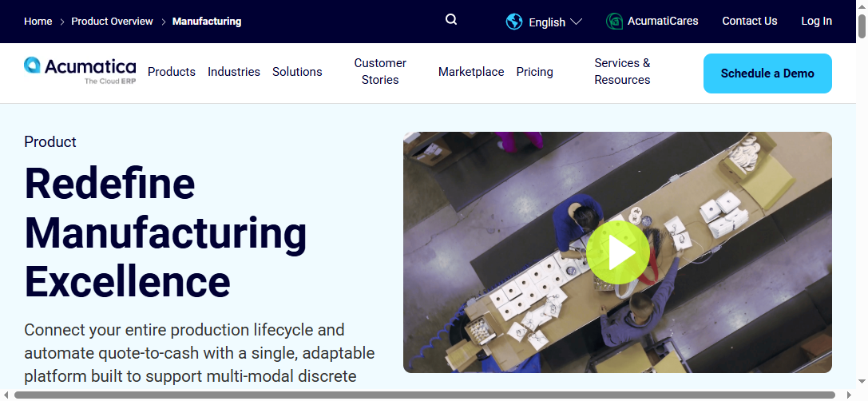
Task: Open the search magnifier icon
Action: coord(451,20)
